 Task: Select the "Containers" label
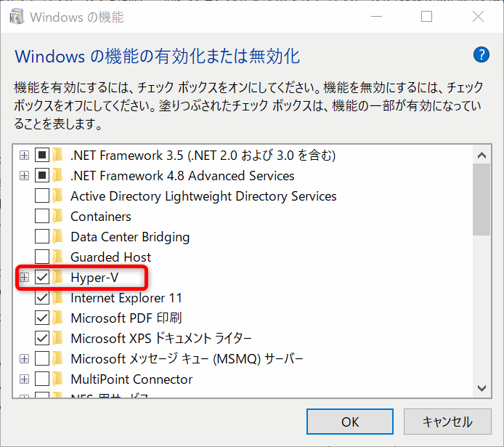coord(101,217)
